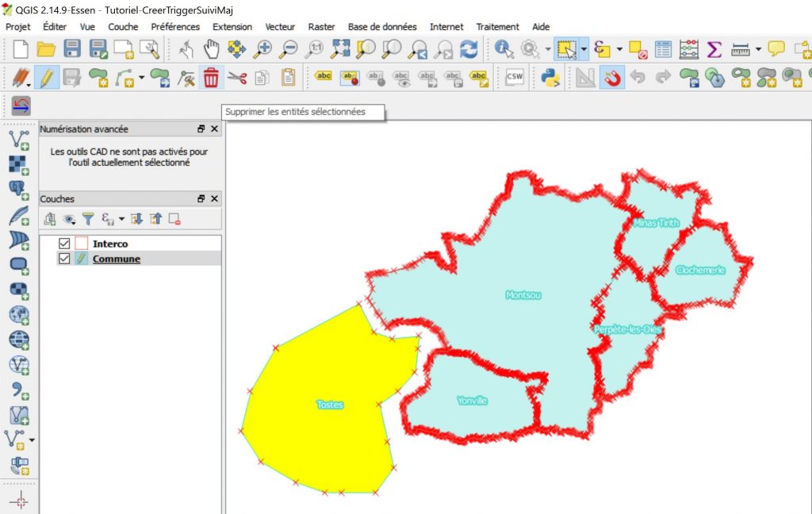Image resolution: width=812 pixels, height=514 pixels.
Task: Launch the Python console
Action: point(551,79)
